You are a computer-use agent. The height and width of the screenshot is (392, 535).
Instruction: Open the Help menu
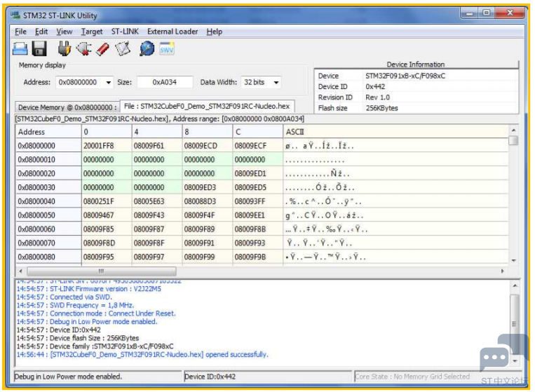[x=215, y=32]
